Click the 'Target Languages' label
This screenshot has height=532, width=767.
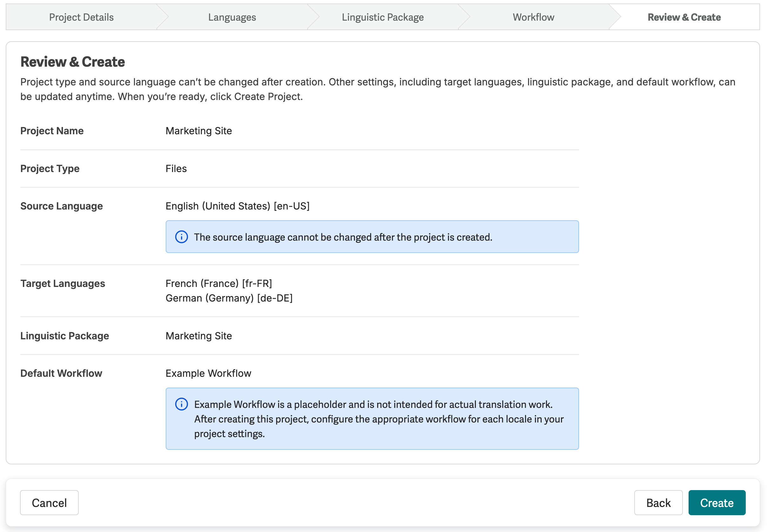(63, 284)
